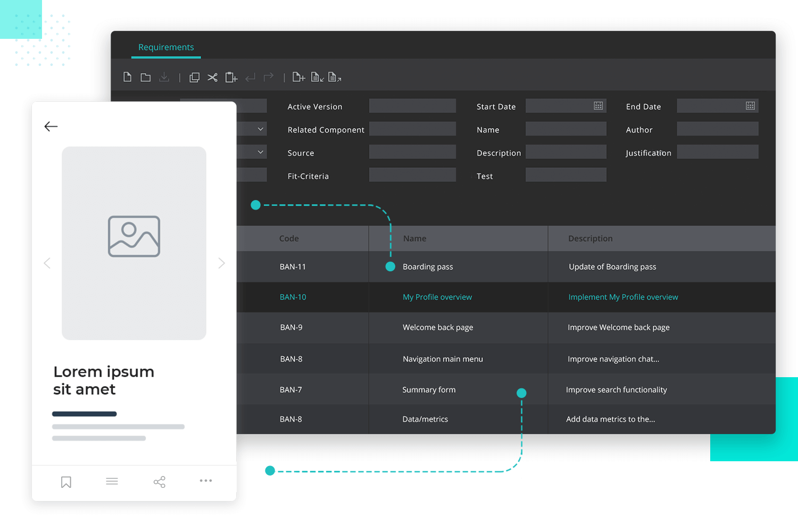Select the BAN-9 code cell

click(x=291, y=327)
